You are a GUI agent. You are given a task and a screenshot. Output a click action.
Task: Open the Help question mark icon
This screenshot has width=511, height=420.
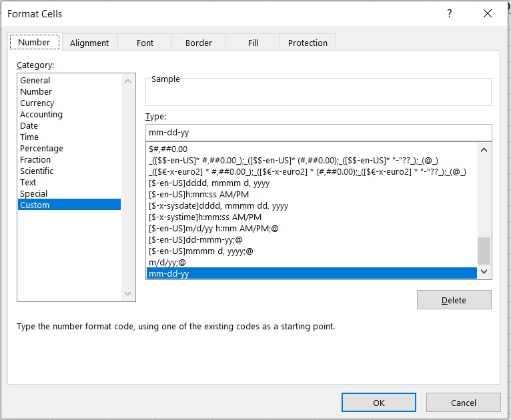450,13
